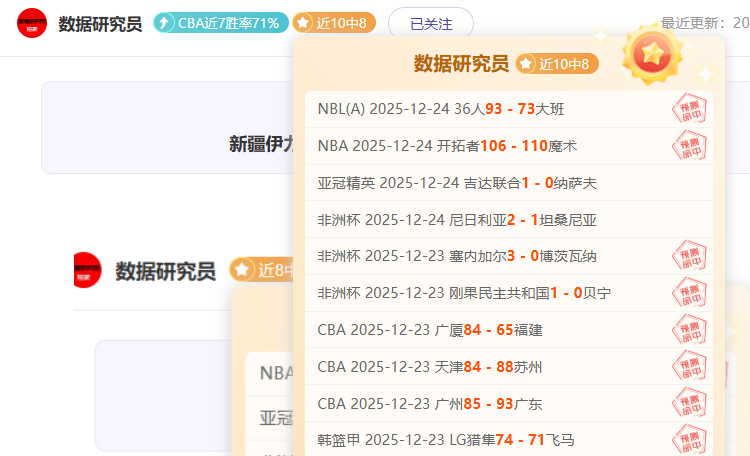Click the red avatar beside the top 数据研究员

[x=32, y=22]
